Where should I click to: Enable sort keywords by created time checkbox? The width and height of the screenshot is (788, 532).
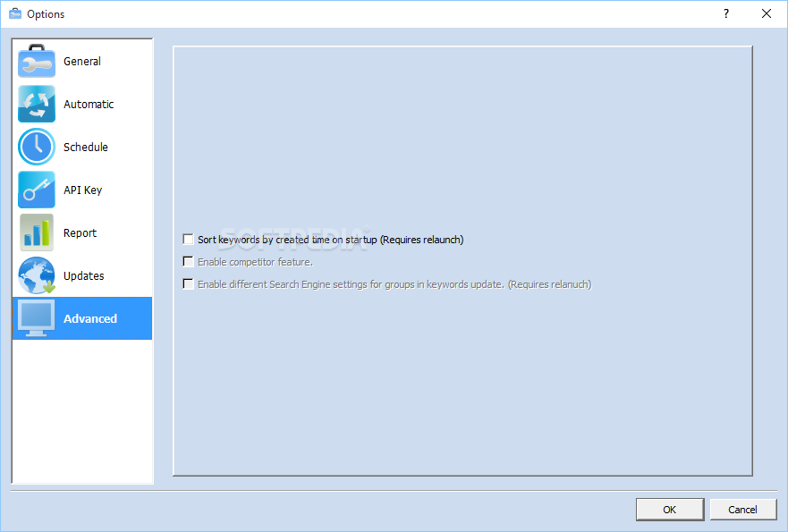click(x=188, y=239)
